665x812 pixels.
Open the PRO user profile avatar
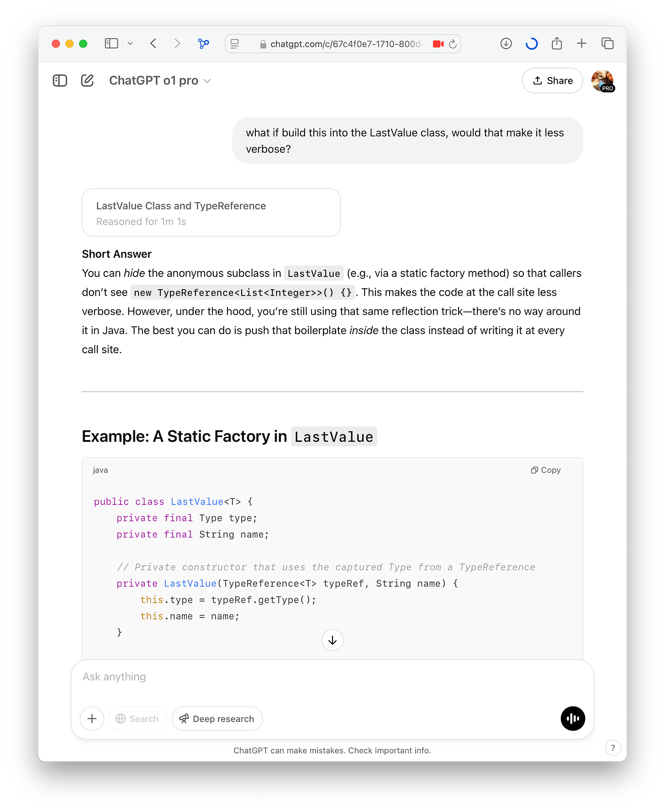click(603, 81)
